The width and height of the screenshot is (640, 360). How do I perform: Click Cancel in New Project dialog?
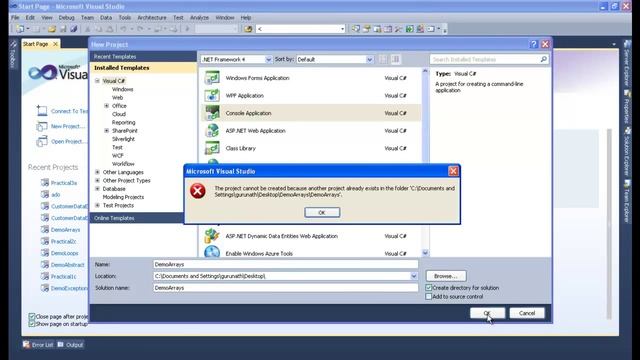pos(527,313)
